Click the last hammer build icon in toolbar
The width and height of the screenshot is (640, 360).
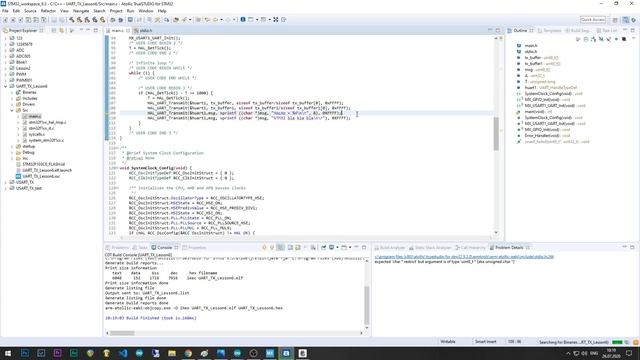point(102,20)
